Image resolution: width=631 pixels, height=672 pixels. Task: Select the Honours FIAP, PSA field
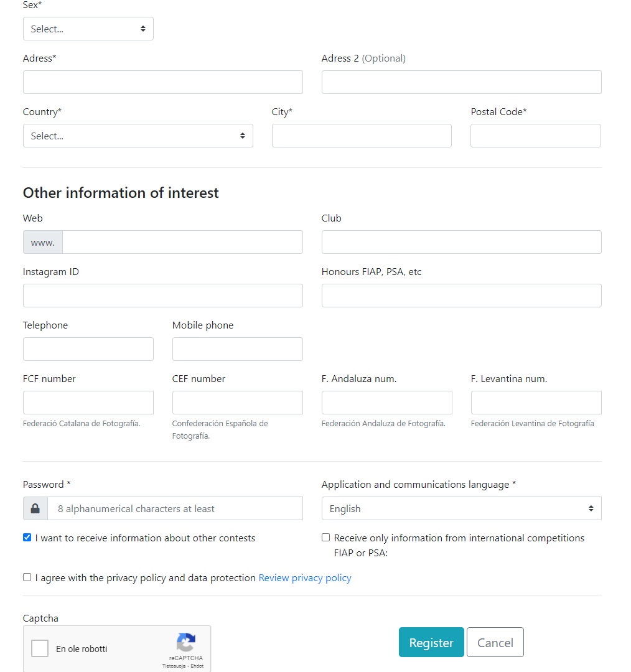coord(462,296)
